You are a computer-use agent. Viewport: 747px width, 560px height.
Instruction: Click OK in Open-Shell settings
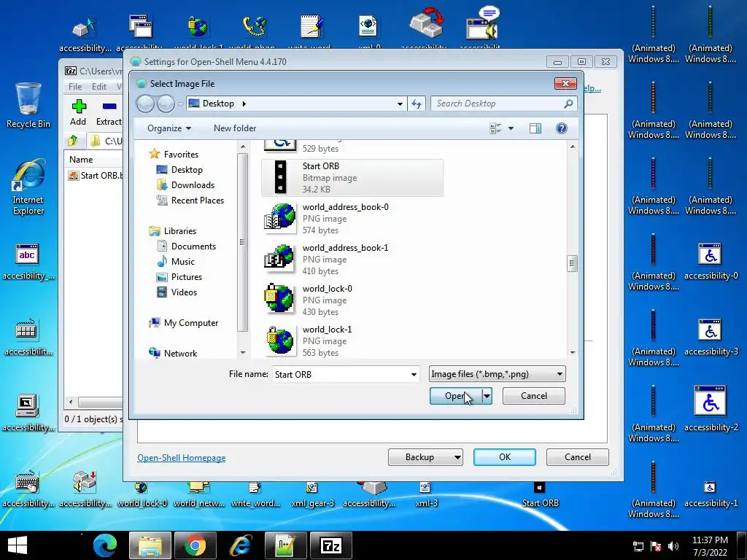[x=505, y=457]
